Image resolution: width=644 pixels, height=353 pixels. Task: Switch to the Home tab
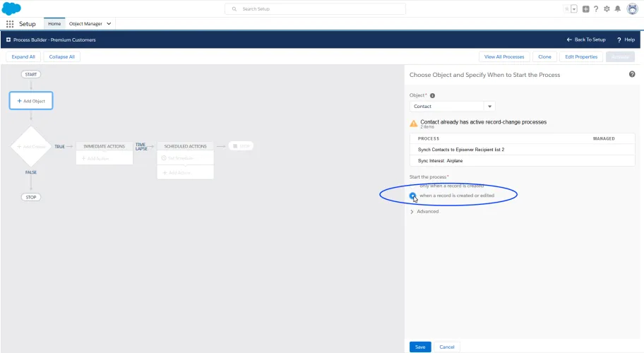click(x=54, y=24)
